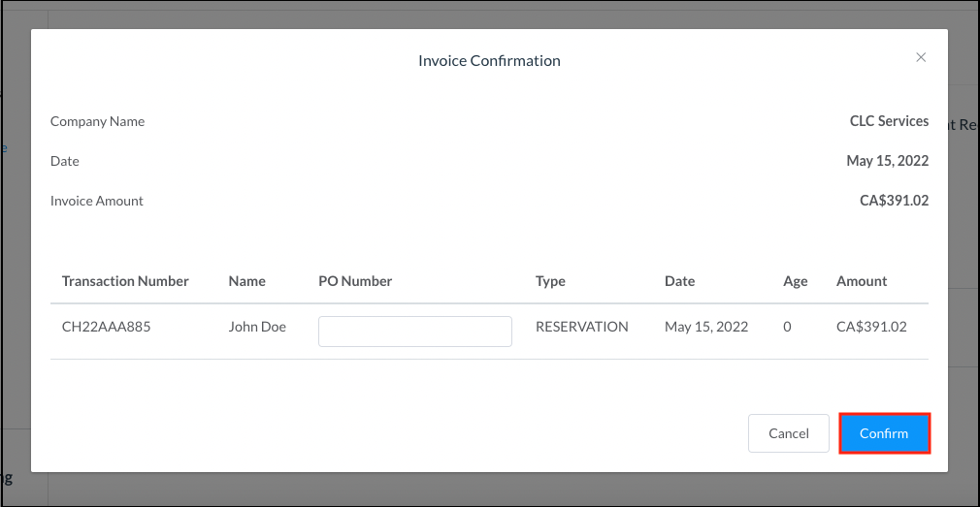
Task: Cancel the invoice confirmation
Action: tap(788, 433)
